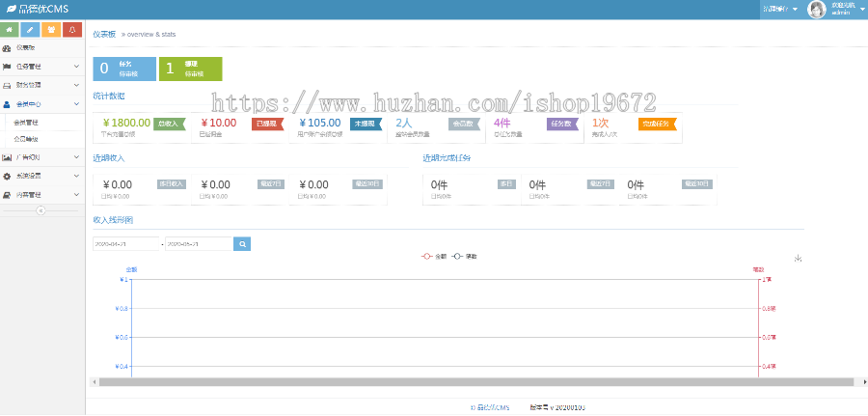The height and width of the screenshot is (416, 868).
Task: Click the ¥105.00 unwithdrawn value
Action: [320, 123]
